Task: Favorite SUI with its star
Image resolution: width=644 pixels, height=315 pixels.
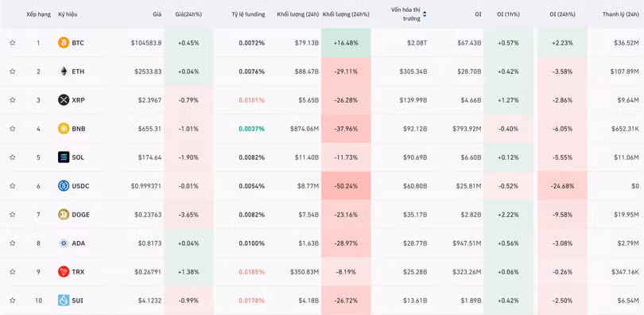Action: click(12, 300)
